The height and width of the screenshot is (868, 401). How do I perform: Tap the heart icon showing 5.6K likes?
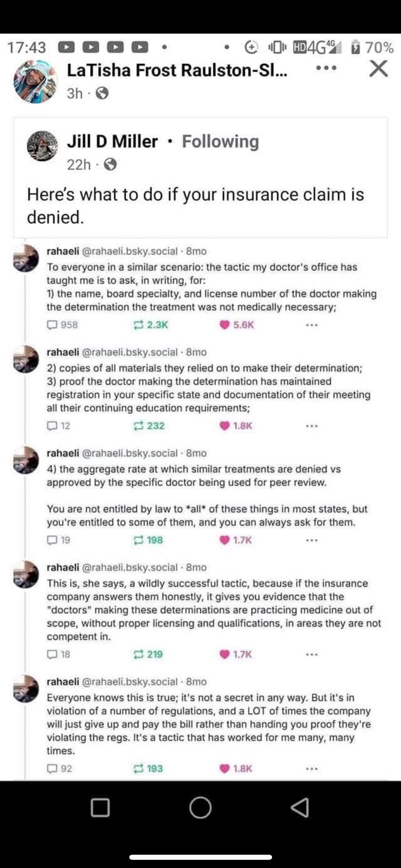pyautogui.click(x=224, y=325)
